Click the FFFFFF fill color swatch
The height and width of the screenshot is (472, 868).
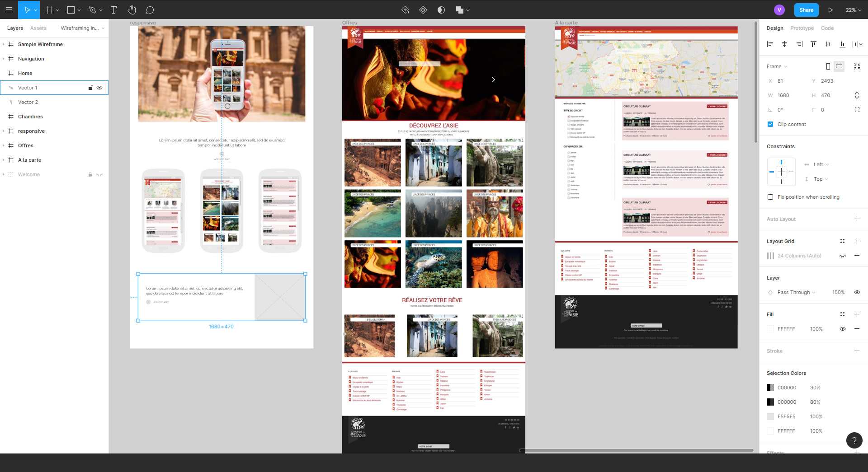[770, 329]
